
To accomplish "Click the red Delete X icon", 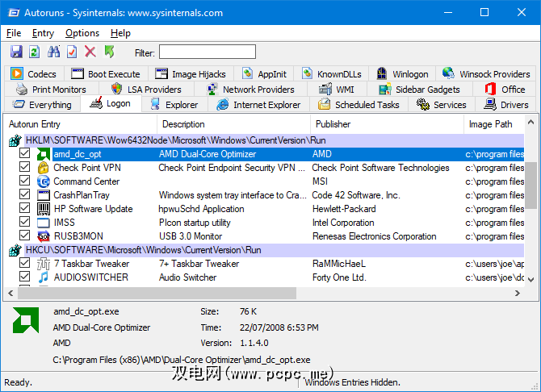I will tap(90, 52).
